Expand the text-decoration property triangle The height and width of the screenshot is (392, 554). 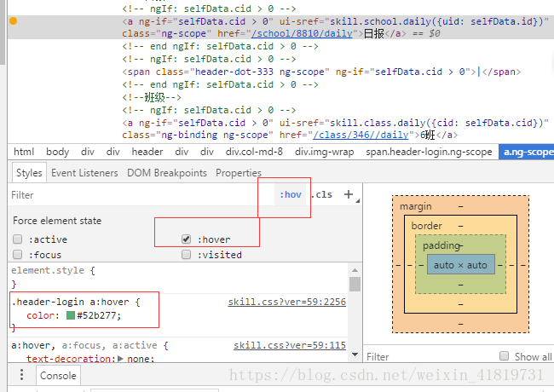[120, 359]
